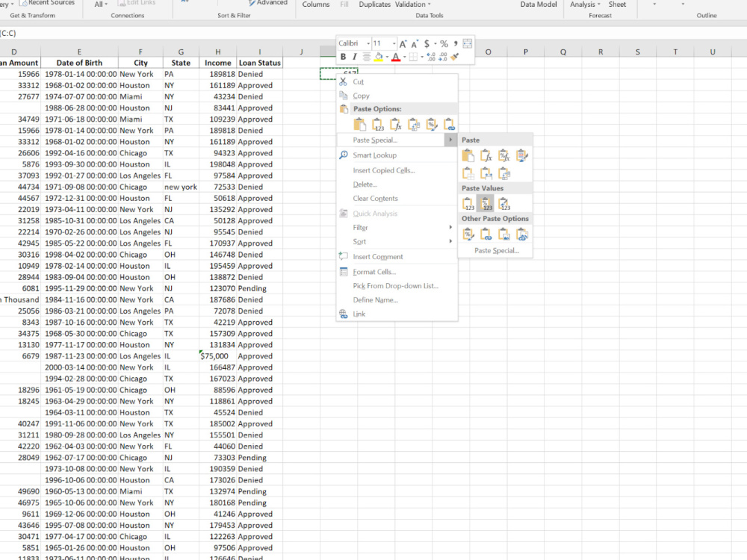The width and height of the screenshot is (747, 560).
Task: Select column header F above City
Action: point(140,52)
